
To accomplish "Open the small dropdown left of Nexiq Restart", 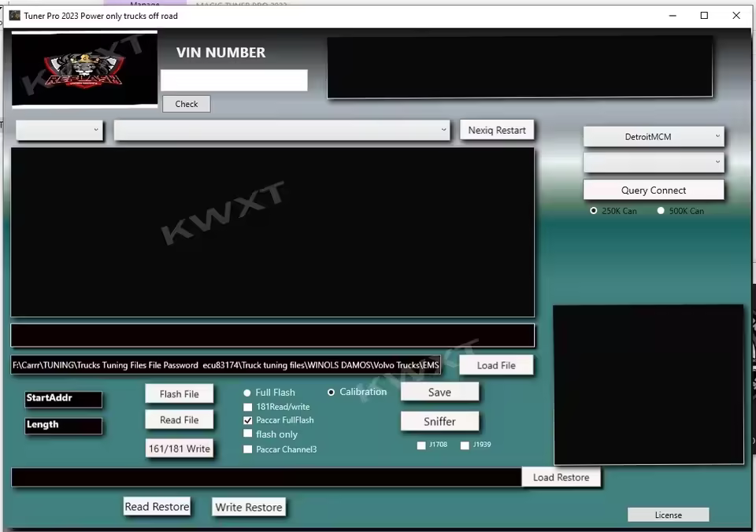I will click(x=60, y=131).
